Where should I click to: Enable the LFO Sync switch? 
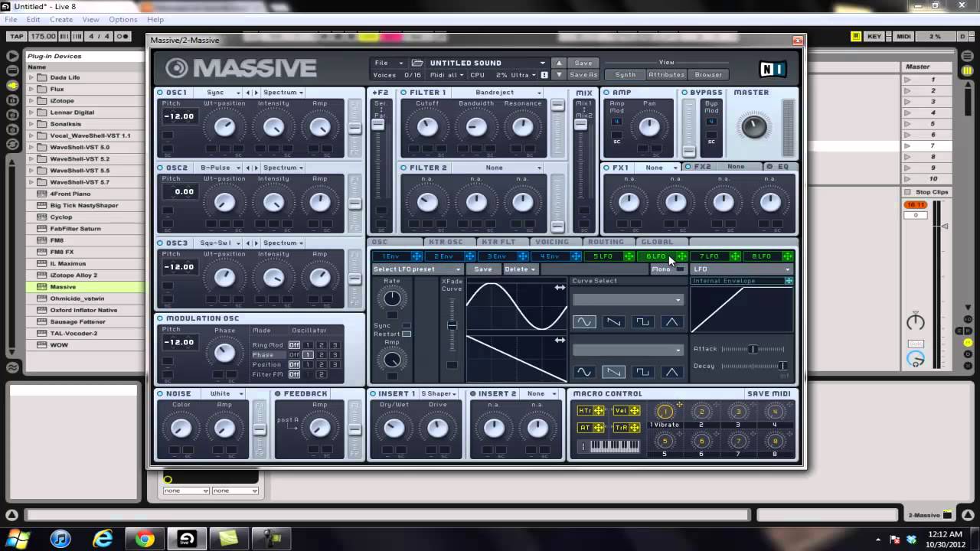(x=407, y=325)
